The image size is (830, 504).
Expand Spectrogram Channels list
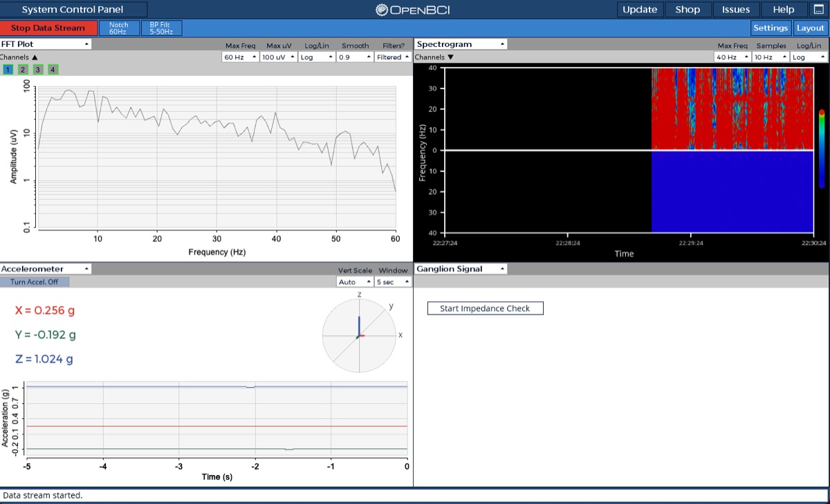(434, 57)
